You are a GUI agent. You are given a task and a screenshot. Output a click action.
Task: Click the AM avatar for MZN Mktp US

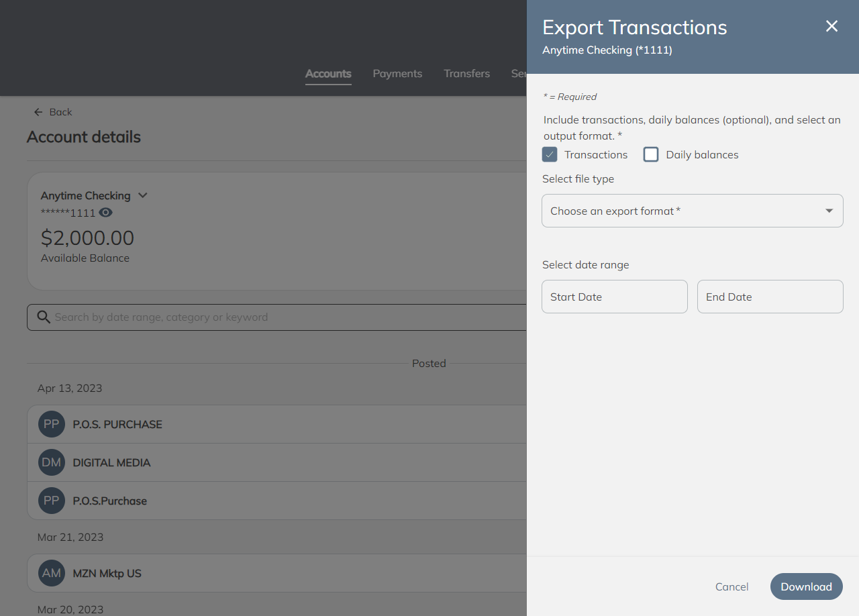point(52,573)
